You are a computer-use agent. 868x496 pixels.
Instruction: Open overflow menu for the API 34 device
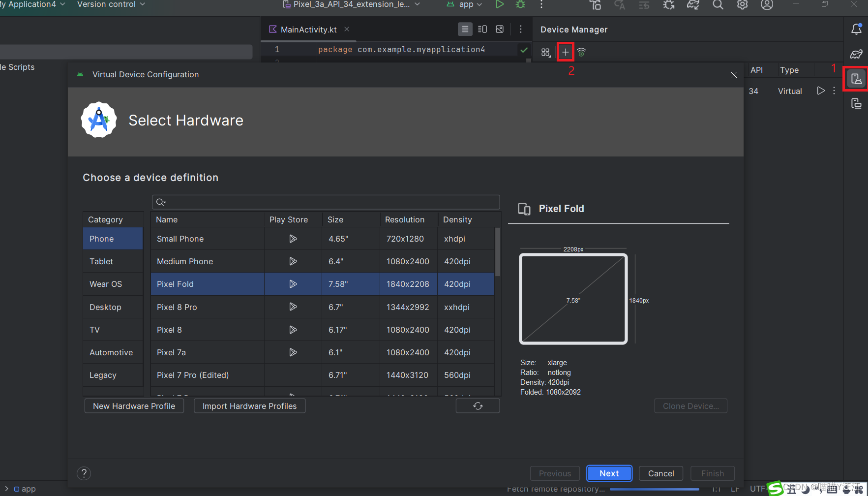coord(834,91)
